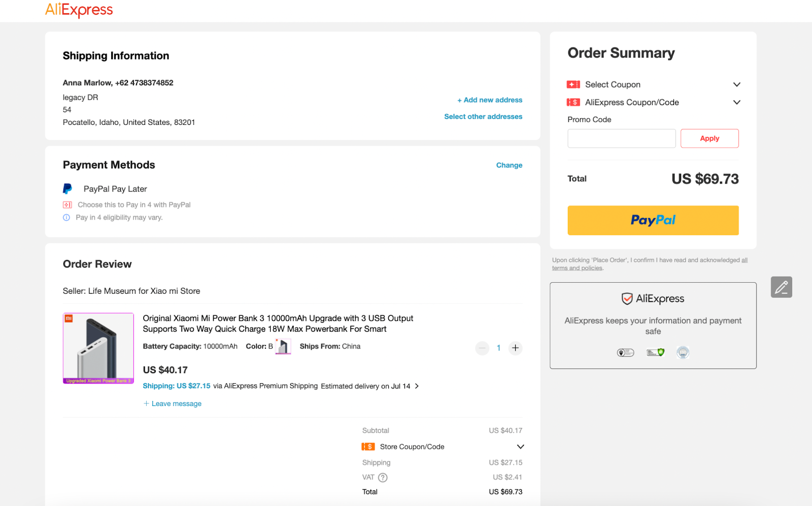Click Select other addresses link

point(483,117)
